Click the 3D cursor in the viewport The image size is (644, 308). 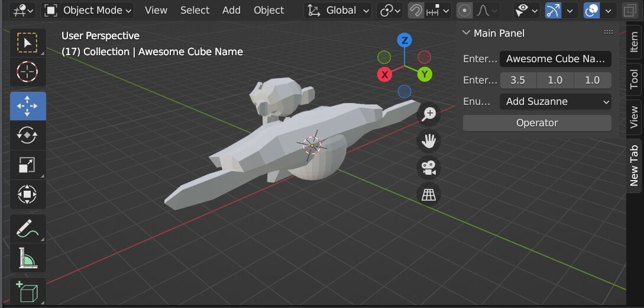(312, 145)
